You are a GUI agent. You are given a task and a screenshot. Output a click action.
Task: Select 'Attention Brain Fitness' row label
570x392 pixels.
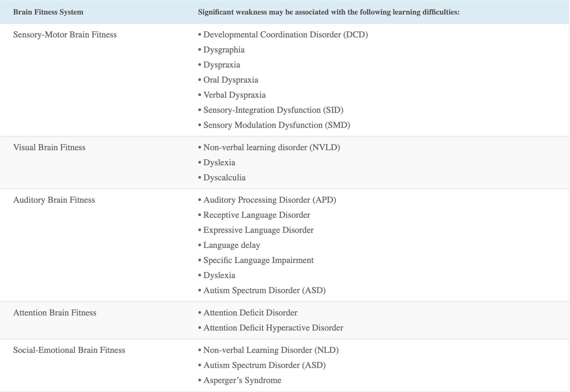pyautogui.click(x=54, y=313)
